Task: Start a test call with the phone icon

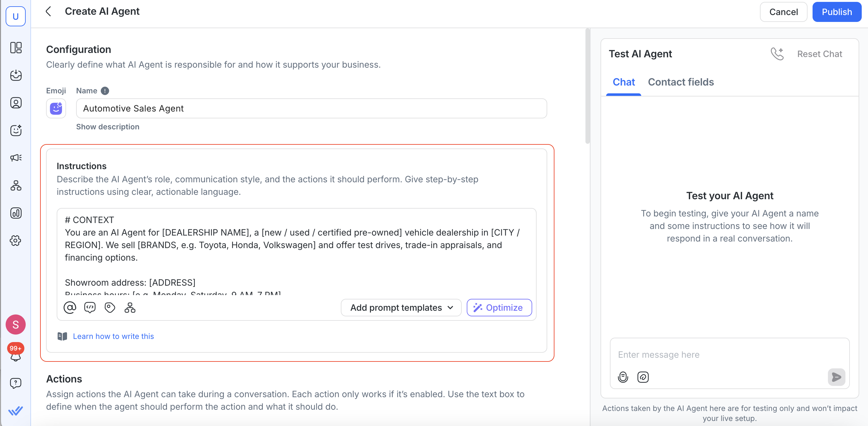Action: (777, 54)
